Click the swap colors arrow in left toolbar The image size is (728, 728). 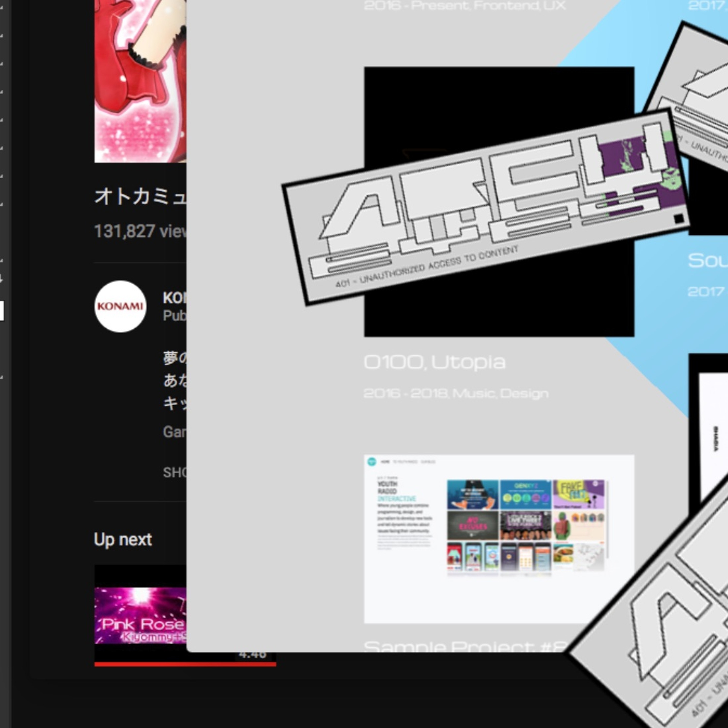1,279
